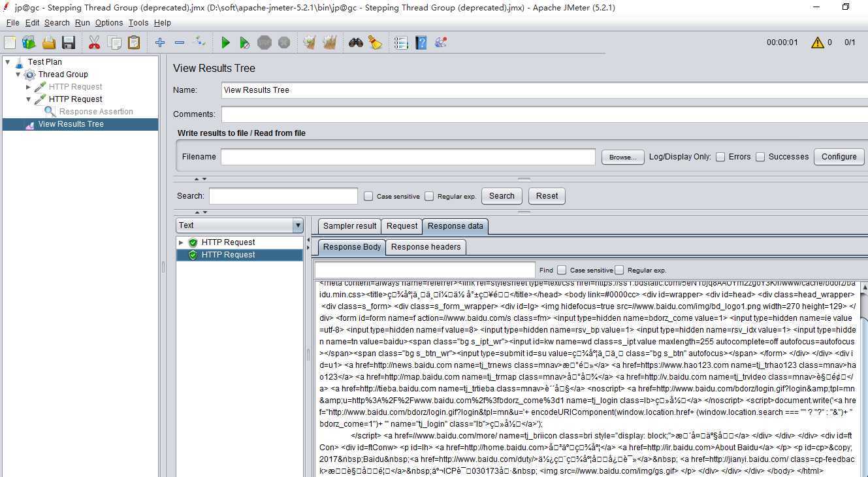Open the Edit menu
This screenshot has width=868, height=477.
click(x=32, y=23)
